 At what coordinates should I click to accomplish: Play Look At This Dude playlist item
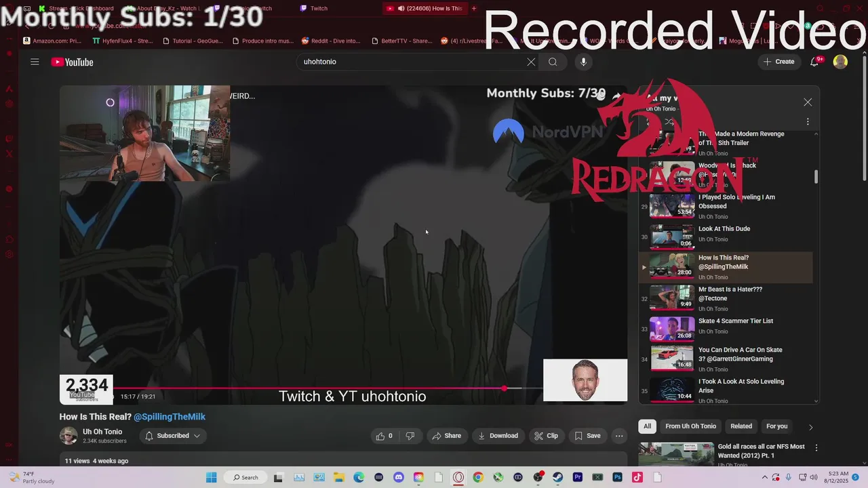point(726,237)
